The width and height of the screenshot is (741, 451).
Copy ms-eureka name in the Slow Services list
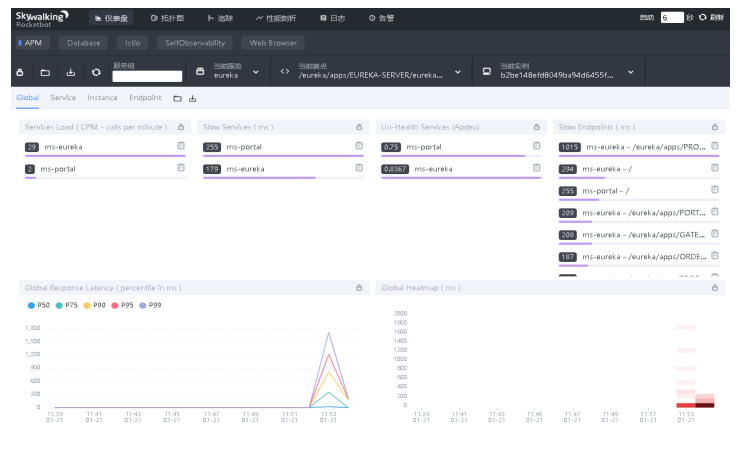[x=359, y=168]
